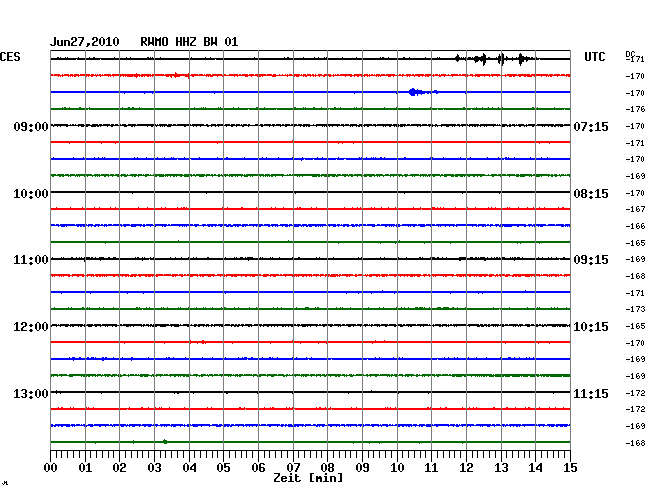Screen dimensions: 650x494
Task: Click the 08:15 UTC time label
Action: click(x=591, y=194)
